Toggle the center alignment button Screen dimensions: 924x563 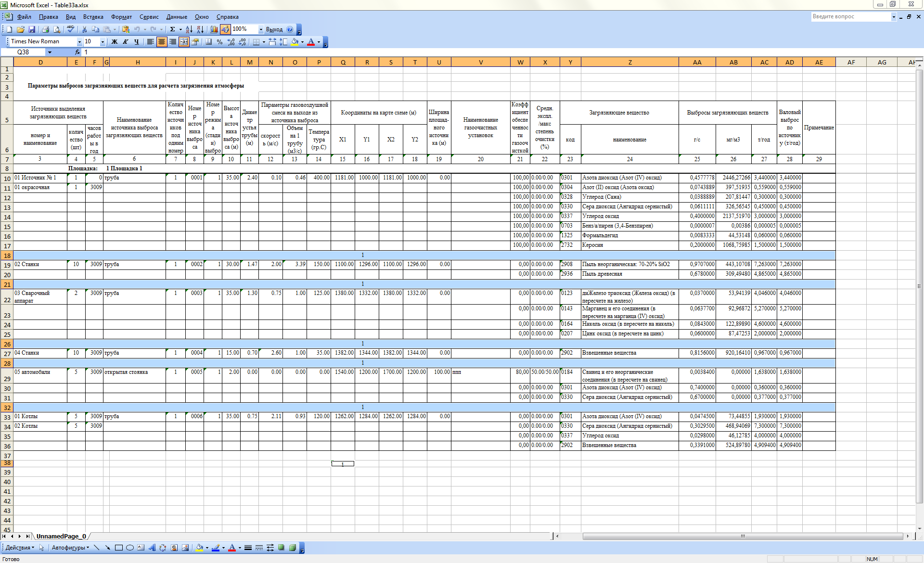tap(162, 42)
